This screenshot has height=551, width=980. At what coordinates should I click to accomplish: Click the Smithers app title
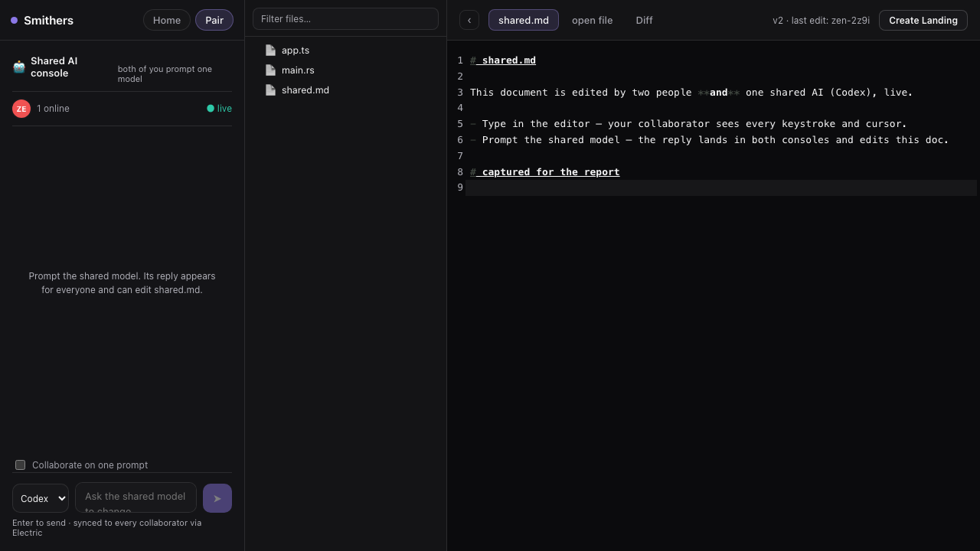pos(48,21)
